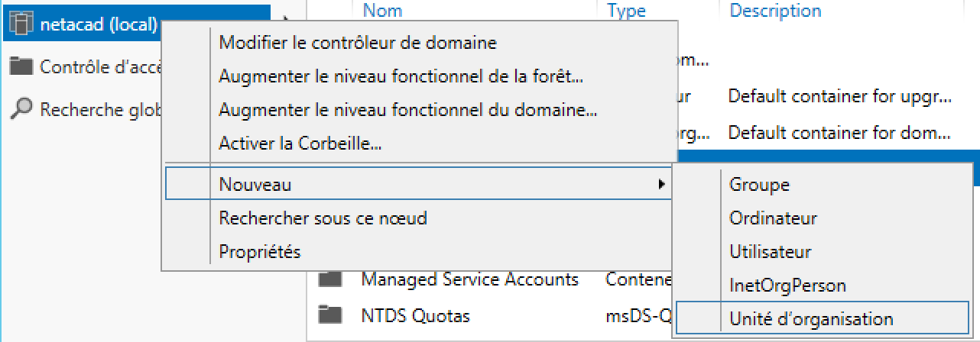Select the NTDS Quotas row name
This screenshot has width=980, height=342.
point(415,315)
